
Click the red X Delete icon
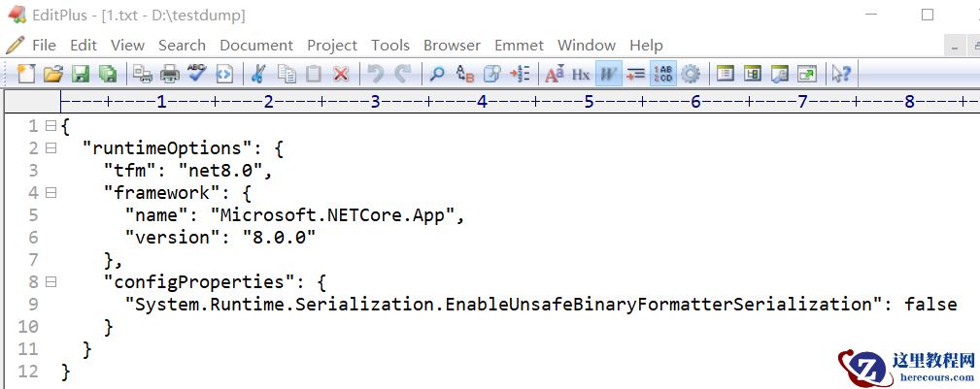341,73
